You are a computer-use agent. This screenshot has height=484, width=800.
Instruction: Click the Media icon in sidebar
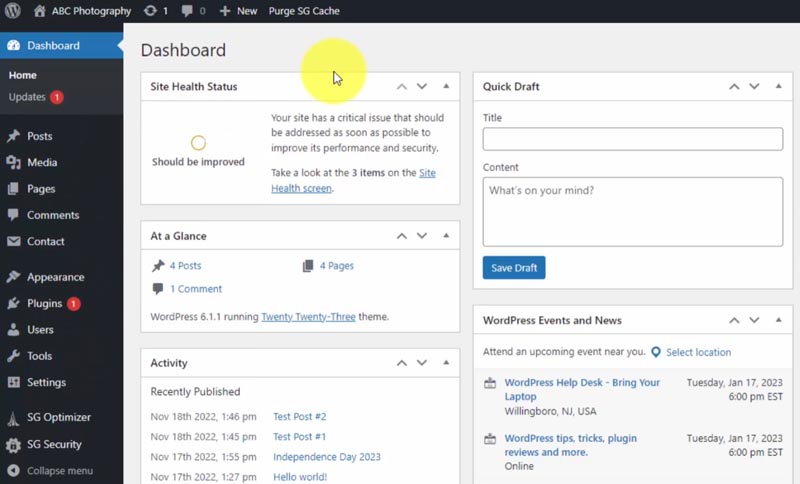pyautogui.click(x=13, y=162)
